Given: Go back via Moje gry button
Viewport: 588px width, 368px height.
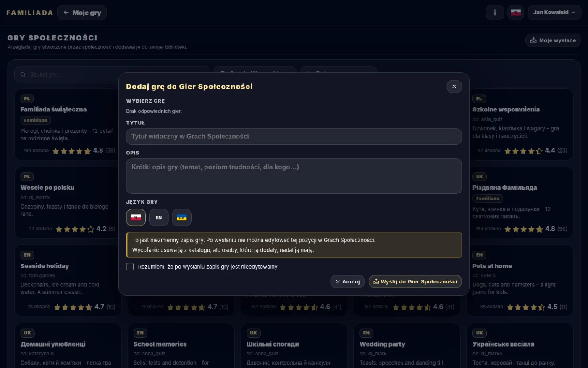Looking at the screenshot, I should [x=82, y=13].
